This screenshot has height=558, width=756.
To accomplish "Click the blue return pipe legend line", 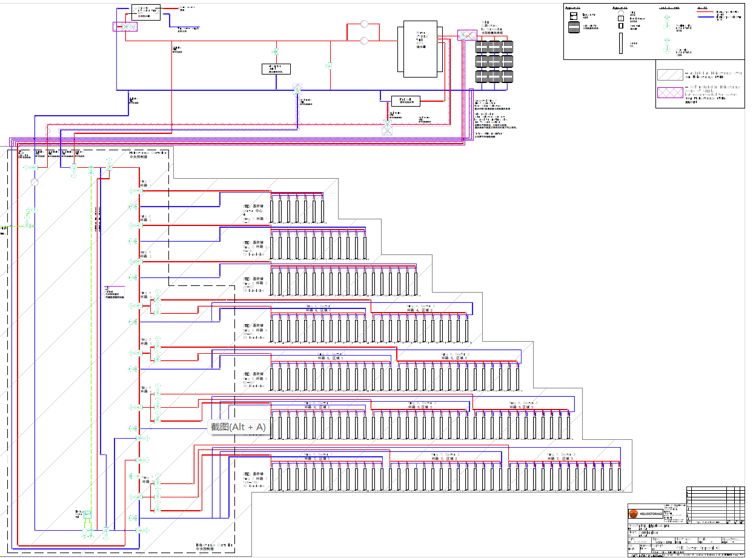I will coord(705,17).
